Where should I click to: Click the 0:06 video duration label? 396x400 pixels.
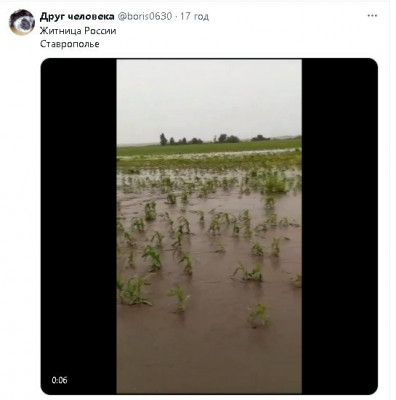pyautogui.click(x=59, y=380)
